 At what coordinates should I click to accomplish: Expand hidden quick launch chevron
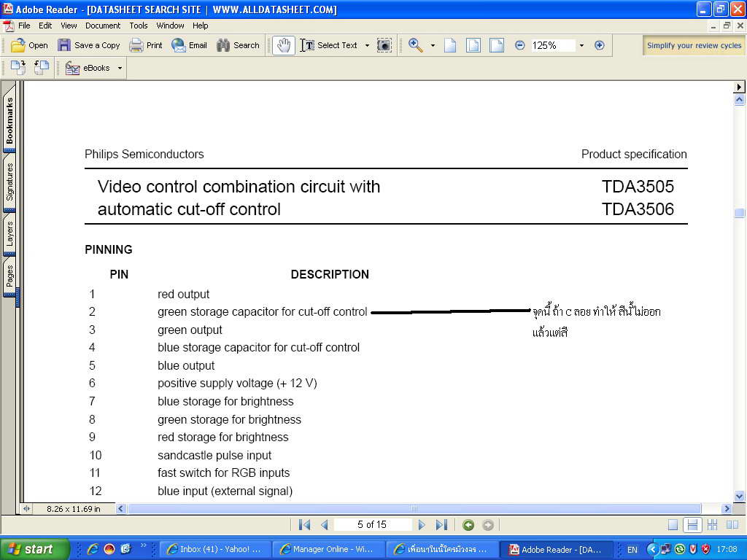pos(143,545)
